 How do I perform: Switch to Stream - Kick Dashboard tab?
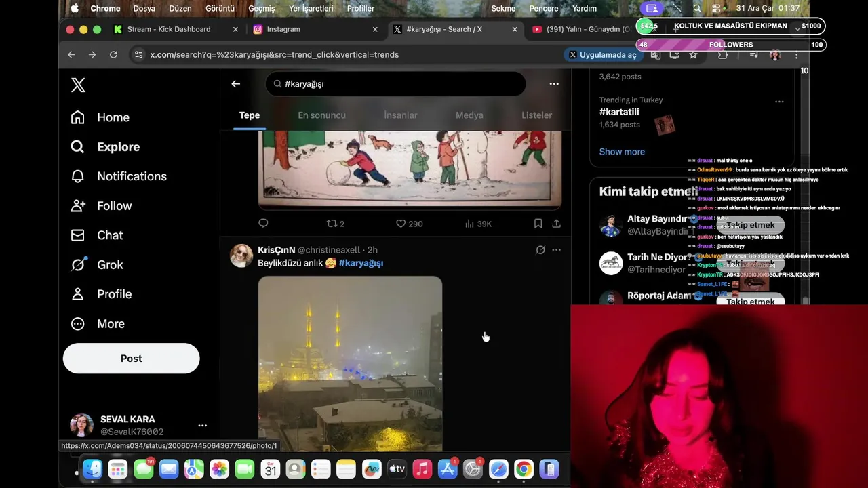[x=176, y=29]
